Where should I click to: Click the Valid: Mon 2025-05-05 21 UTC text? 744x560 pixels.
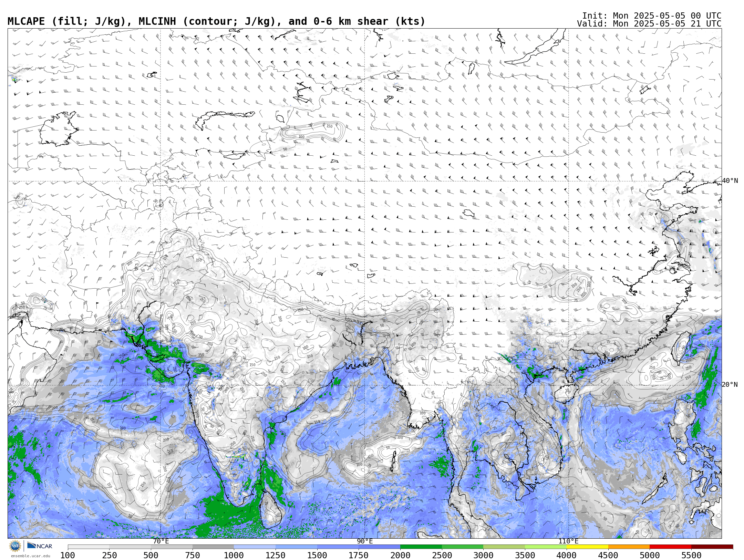tap(649, 24)
